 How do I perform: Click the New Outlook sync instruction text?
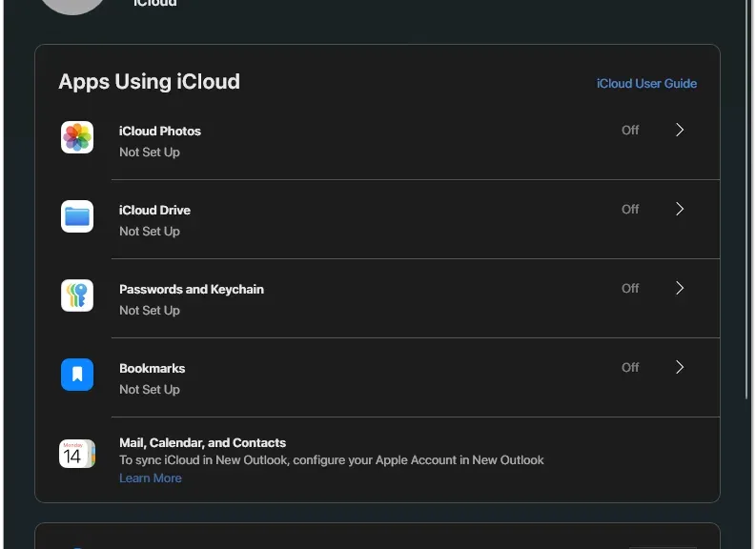[331, 460]
